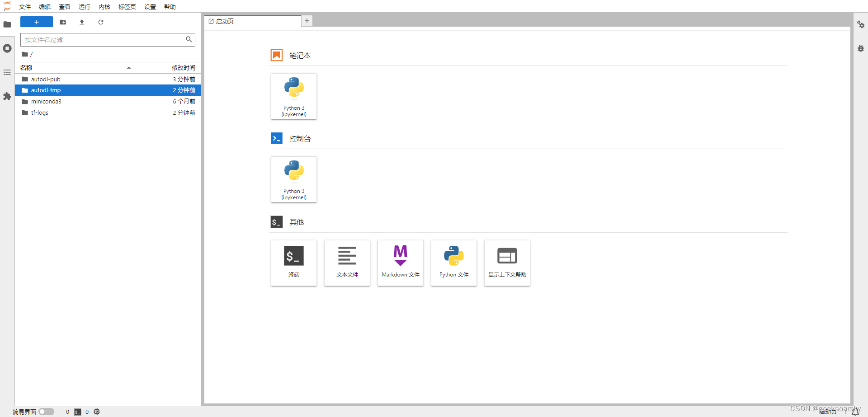Image resolution: width=868 pixels, height=417 pixels.
Task: Open running terminals and kernels panel
Action: 7,48
